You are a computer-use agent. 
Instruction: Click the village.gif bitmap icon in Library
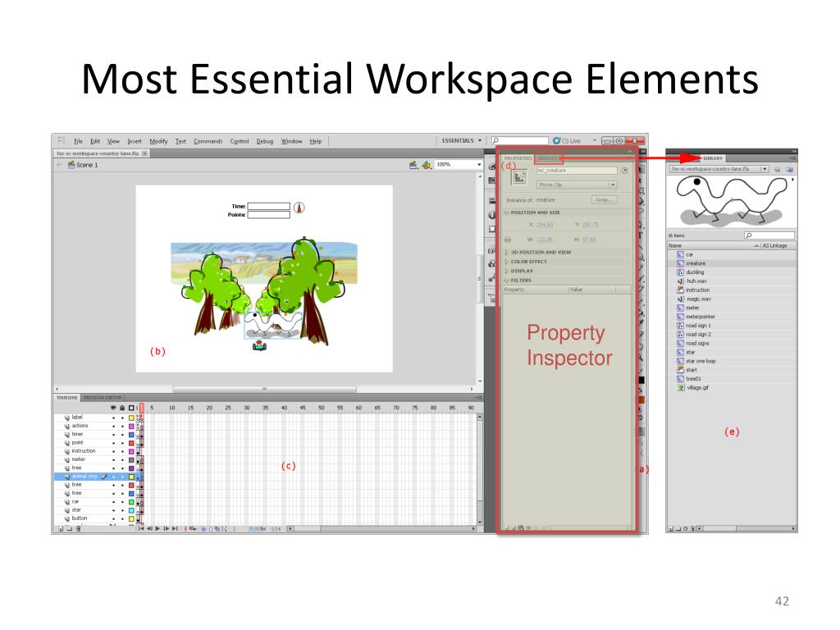tap(680, 388)
